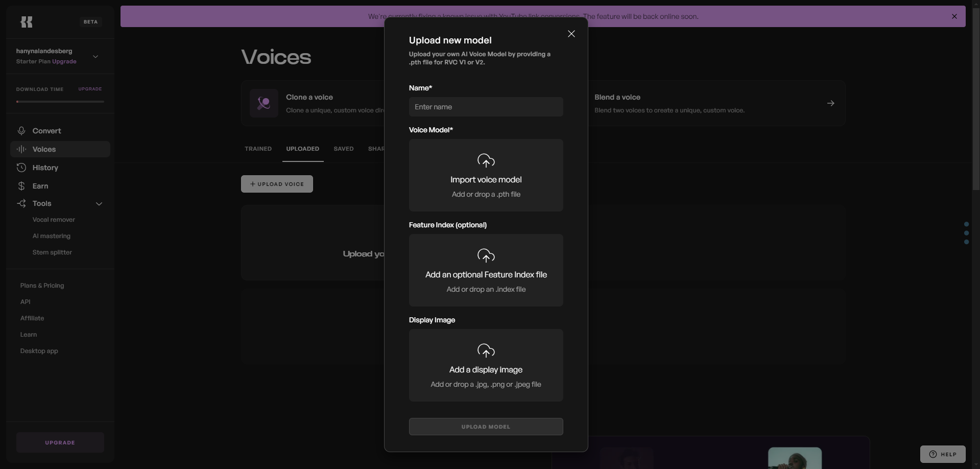Viewport: 980px width, 469px height.
Task: Click the optional Feature Index file drop zone
Action: click(x=486, y=270)
